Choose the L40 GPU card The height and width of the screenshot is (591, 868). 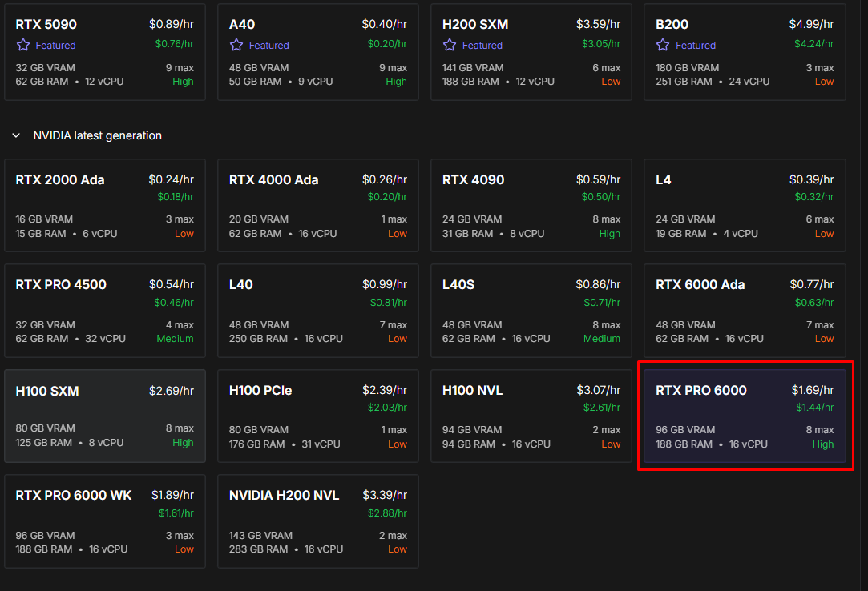317,311
